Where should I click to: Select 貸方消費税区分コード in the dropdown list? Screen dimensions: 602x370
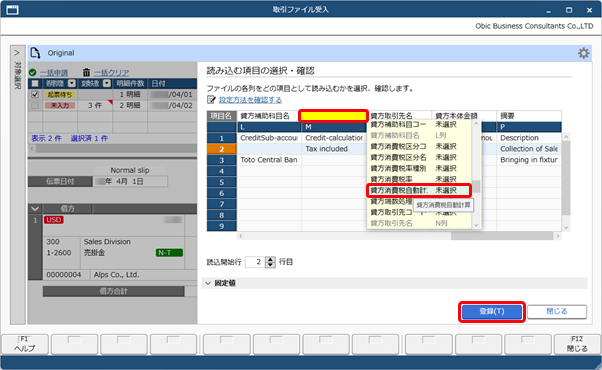419,146
